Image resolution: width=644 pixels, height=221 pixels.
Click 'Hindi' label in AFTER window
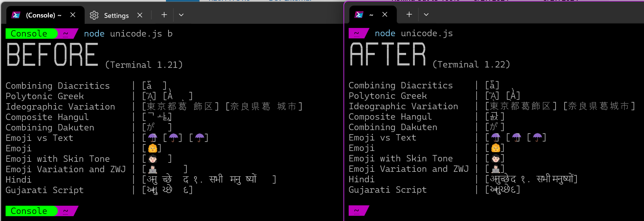pyautogui.click(x=362, y=179)
